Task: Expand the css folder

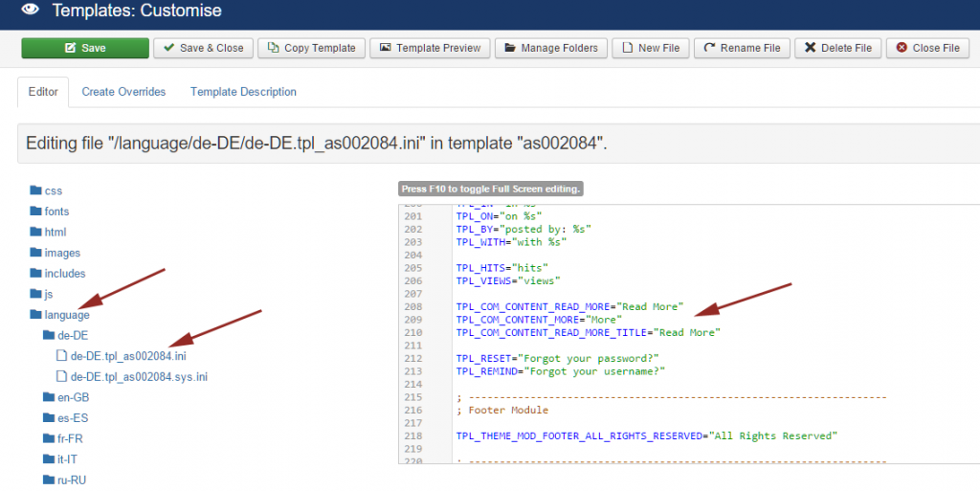Action: (46, 190)
